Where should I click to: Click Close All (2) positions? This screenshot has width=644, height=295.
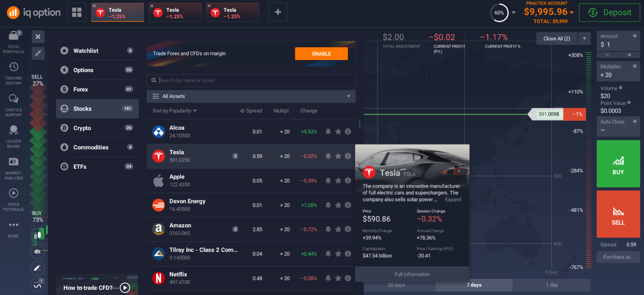(557, 39)
